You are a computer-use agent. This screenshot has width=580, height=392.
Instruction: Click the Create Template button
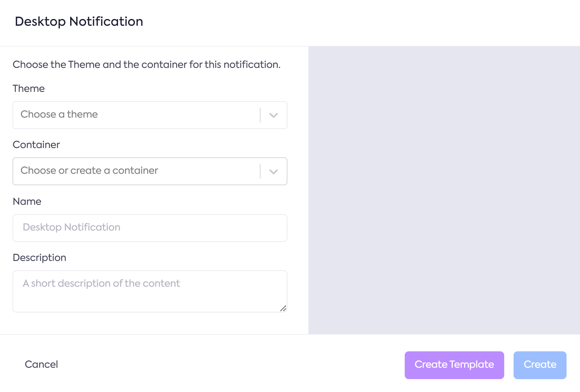tap(454, 365)
